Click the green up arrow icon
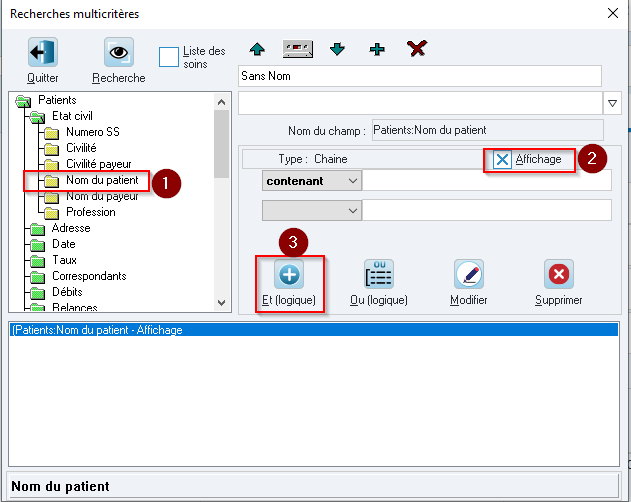Image resolution: width=631 pixels, height=502 pixels. pos(257,49)
